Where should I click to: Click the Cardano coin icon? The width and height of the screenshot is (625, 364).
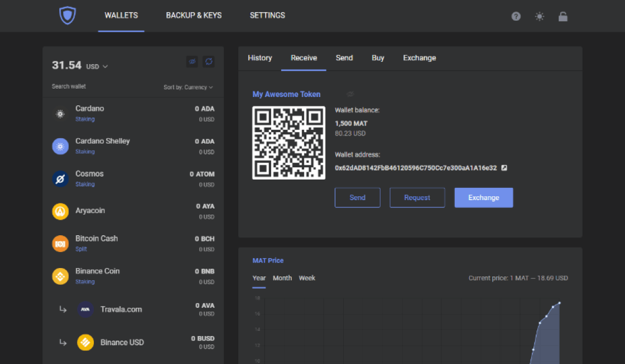[x=60, y=114]
